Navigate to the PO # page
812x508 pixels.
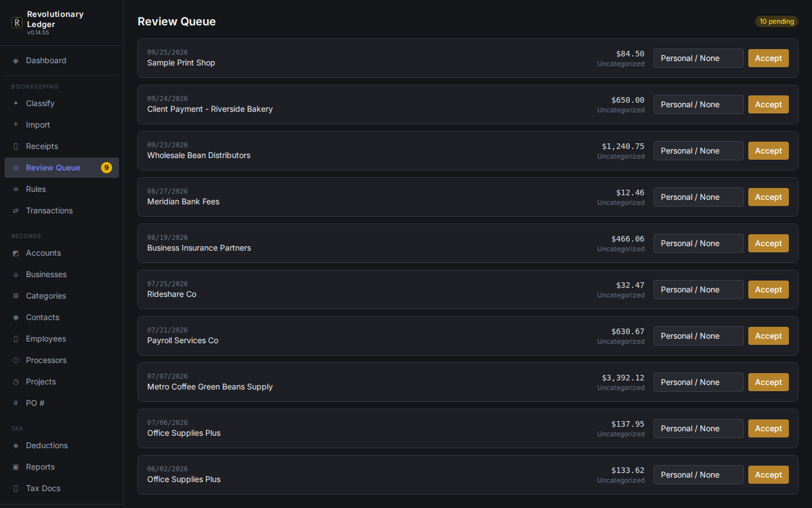click(61, 403)
